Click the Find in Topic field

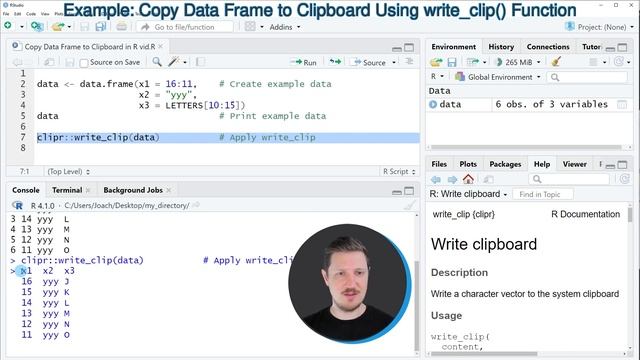click(543, 195)
